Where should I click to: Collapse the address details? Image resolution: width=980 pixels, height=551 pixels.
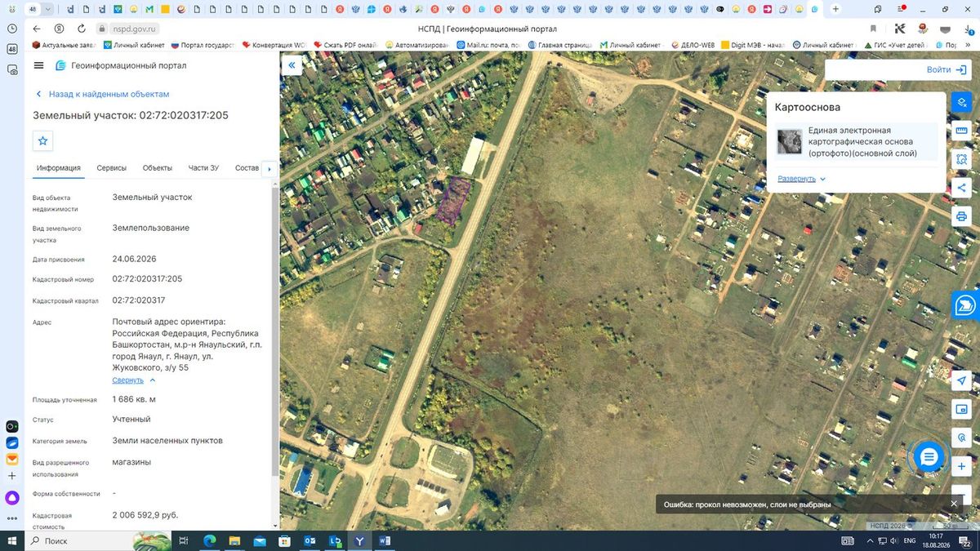134,380
